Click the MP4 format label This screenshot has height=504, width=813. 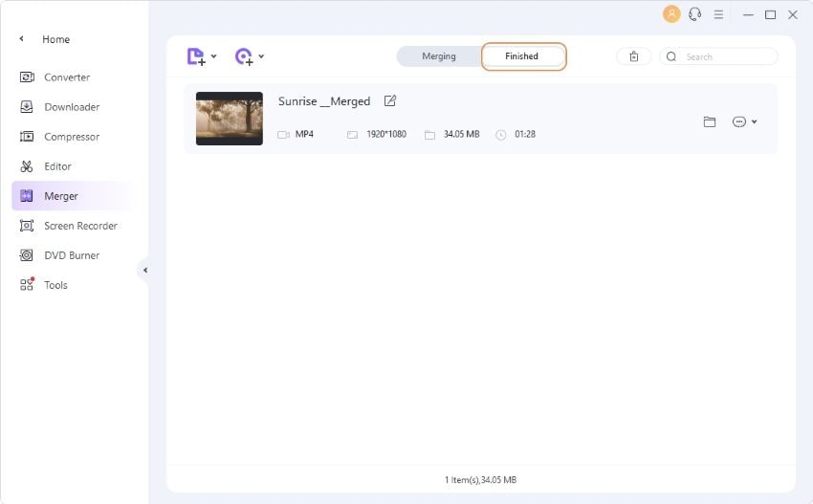tap(304, 134)
